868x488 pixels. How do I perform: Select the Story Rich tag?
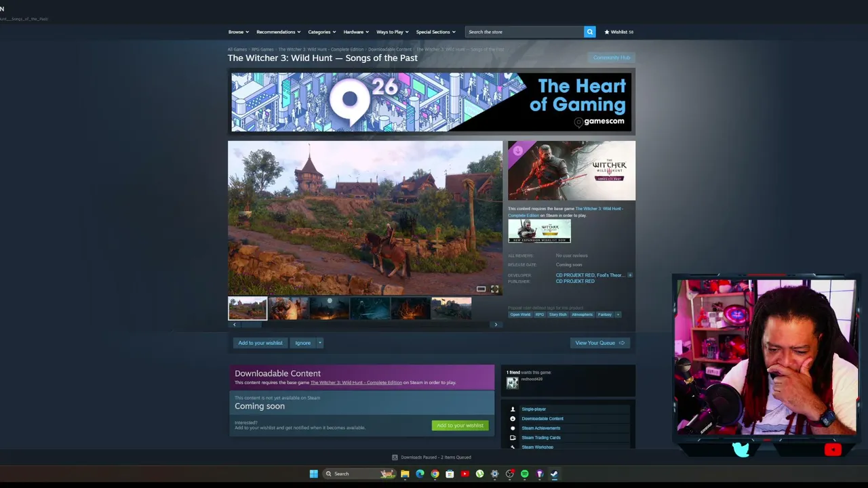pyautogui.click(x=558, y=314)
